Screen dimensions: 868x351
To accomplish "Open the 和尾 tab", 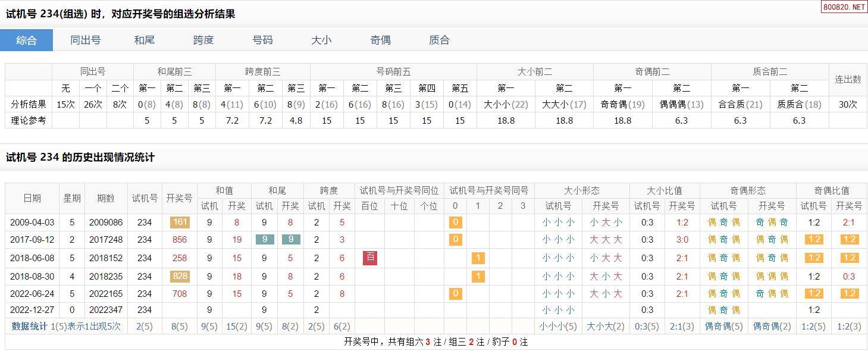I will [x=145, y=40].
